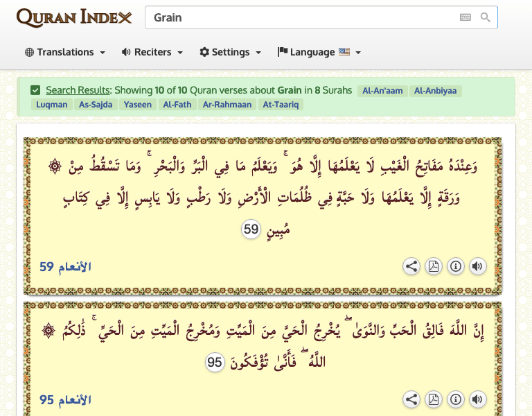The height and width of the screenshot is (416, 532).
Task: Click the share icon for verse 59
Action: click(411, 266)
